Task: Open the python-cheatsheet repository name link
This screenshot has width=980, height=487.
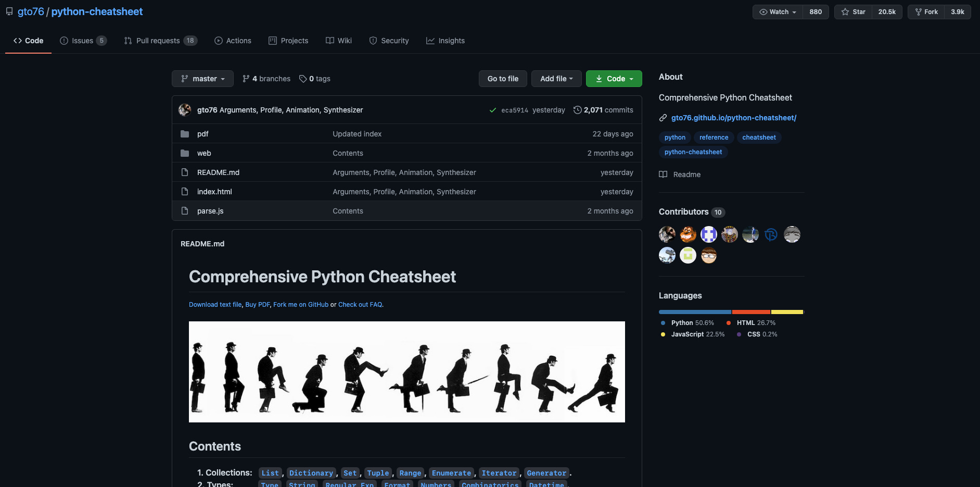Action: pyautogui.click(x=97, y=11)
